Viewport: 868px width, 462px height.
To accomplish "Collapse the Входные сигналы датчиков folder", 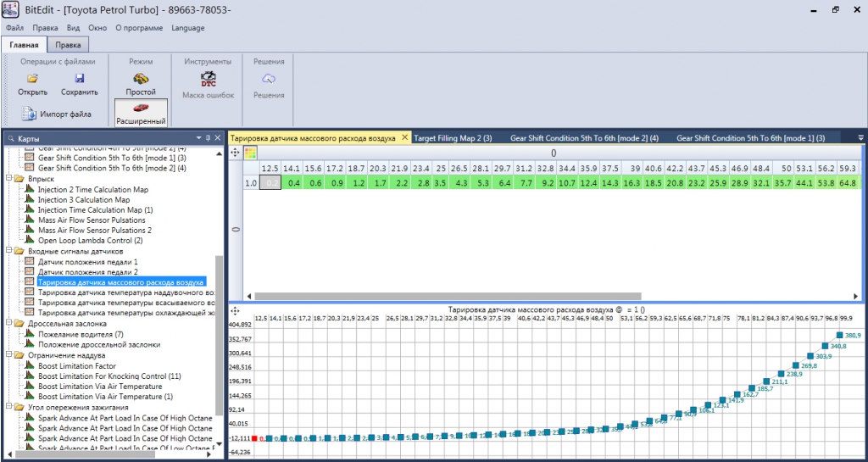I will point(8,251).
